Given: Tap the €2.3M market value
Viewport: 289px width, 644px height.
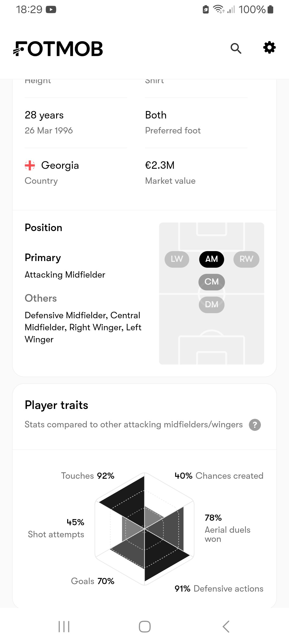Looking at the screenshot, I should (x=160, y=165).
